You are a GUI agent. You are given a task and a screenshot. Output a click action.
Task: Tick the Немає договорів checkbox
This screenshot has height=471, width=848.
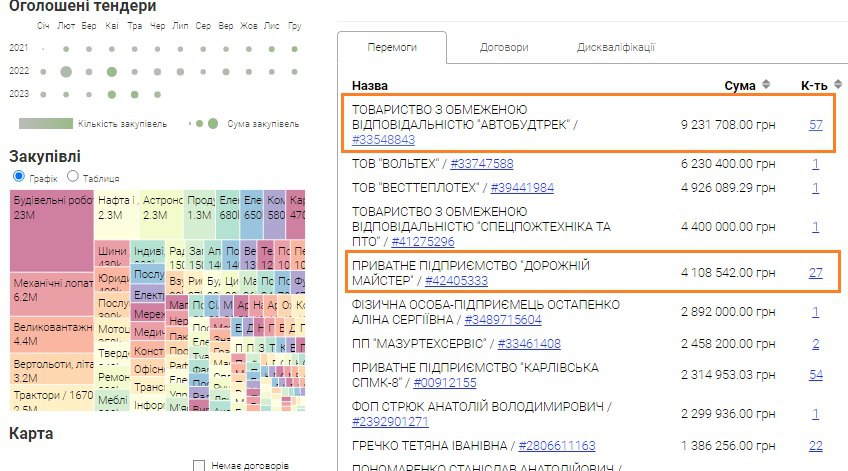point(199,465)
